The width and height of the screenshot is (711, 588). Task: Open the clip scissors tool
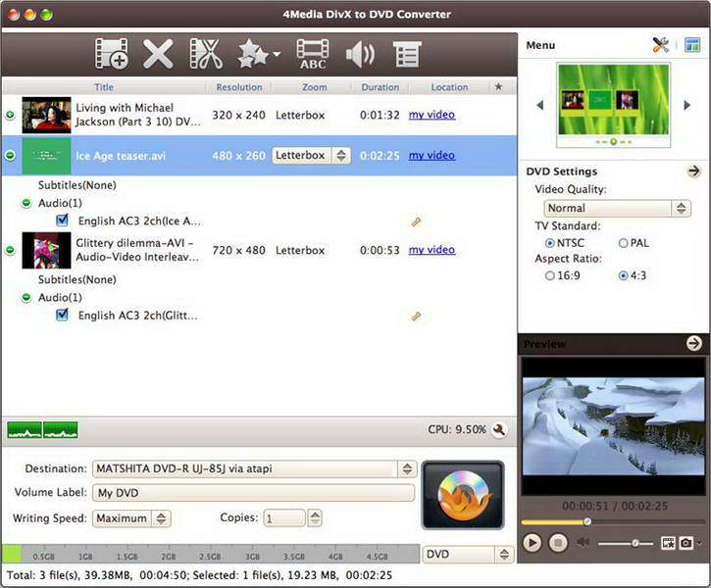pos(206,54)
